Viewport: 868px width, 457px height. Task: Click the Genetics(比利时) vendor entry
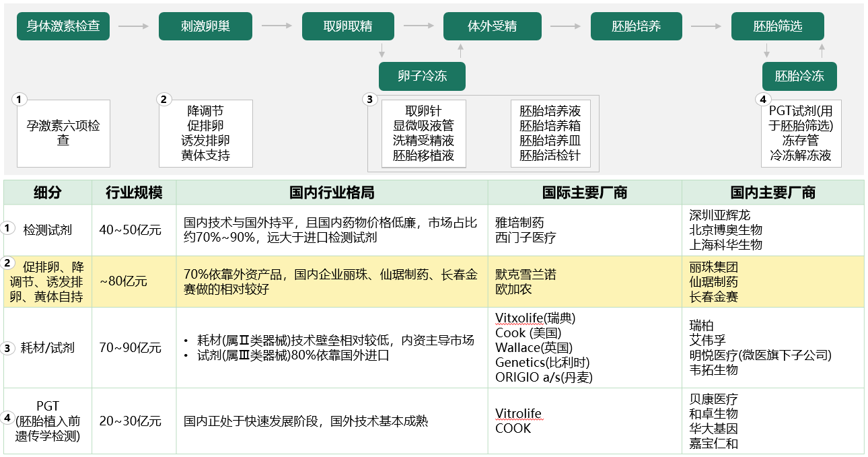544,363
